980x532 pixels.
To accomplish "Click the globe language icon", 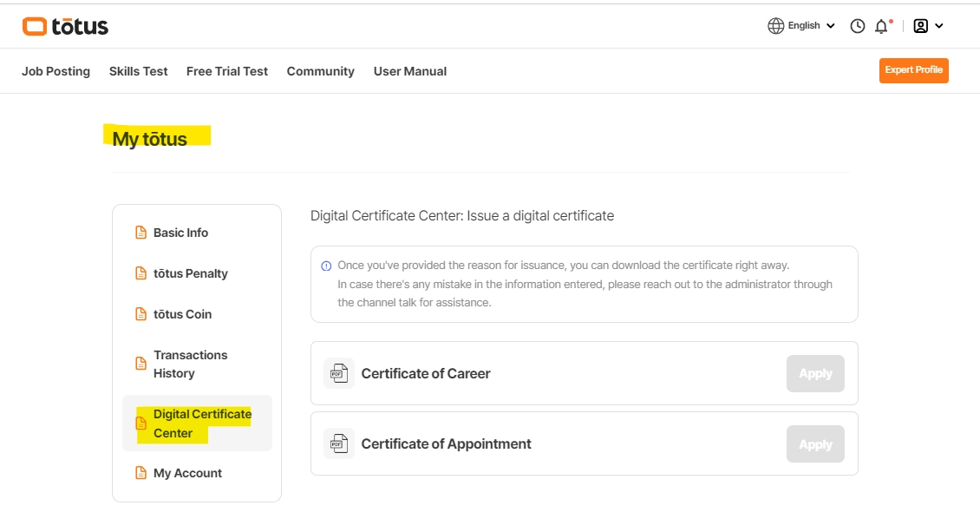I will tap(775, 26).
